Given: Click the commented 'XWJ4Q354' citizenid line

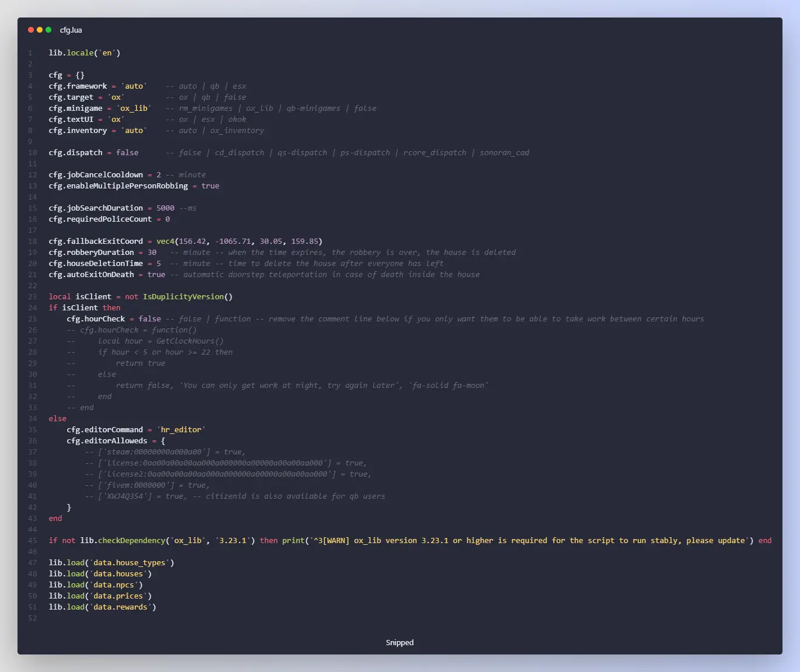Looking at the screenshot, I should 235,496.
